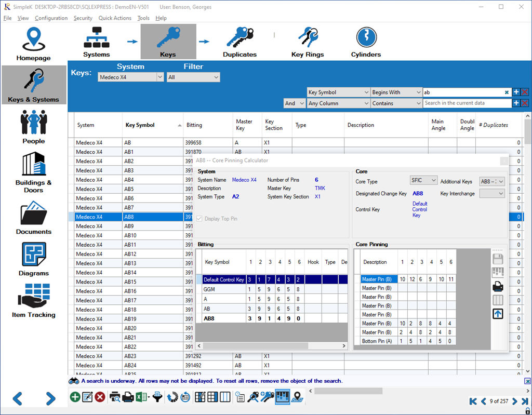The image size is (532, 415).
Task: Open the Quick Actions menu
Action: tap(115, 18)
